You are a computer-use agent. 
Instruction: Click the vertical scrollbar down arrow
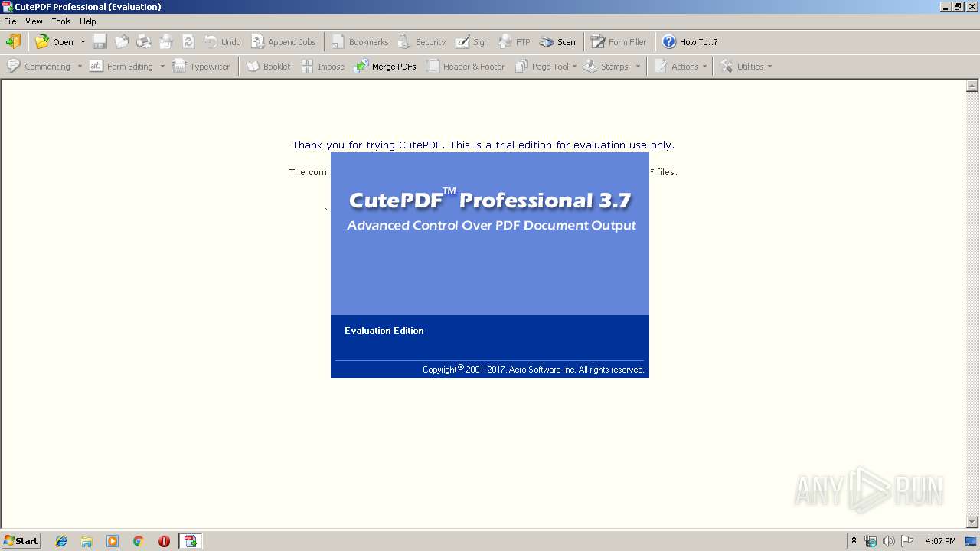click(972, 522)
